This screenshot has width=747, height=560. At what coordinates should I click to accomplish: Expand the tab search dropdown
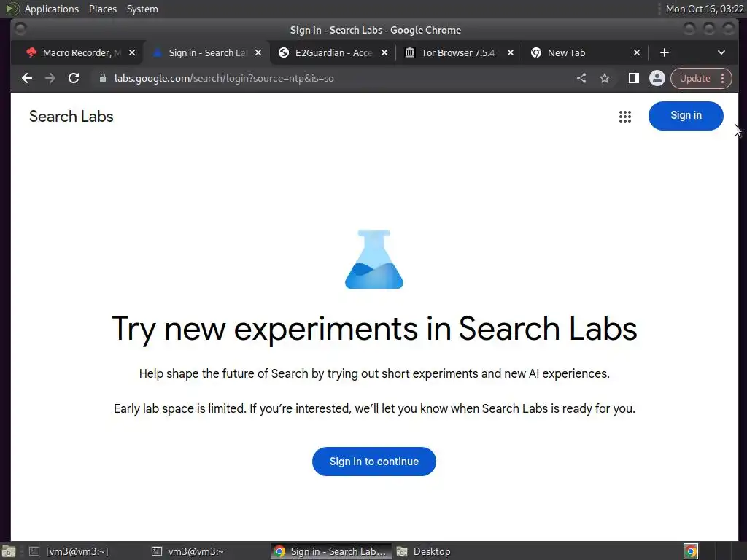point(721,52)
